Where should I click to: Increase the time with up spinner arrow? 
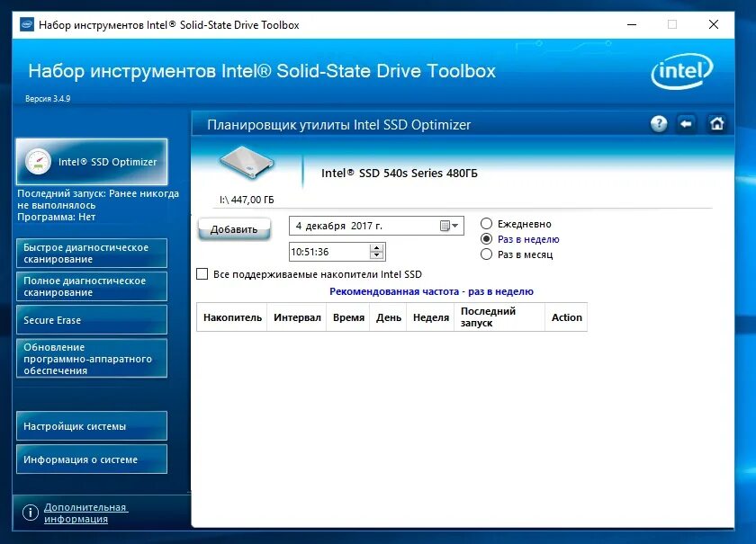(x=376, y=247)
